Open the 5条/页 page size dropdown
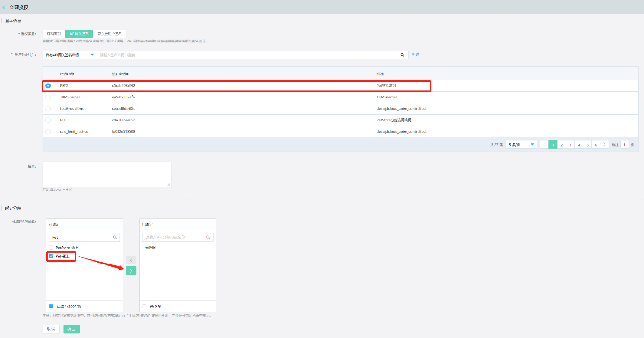 (x=520, y=144)
